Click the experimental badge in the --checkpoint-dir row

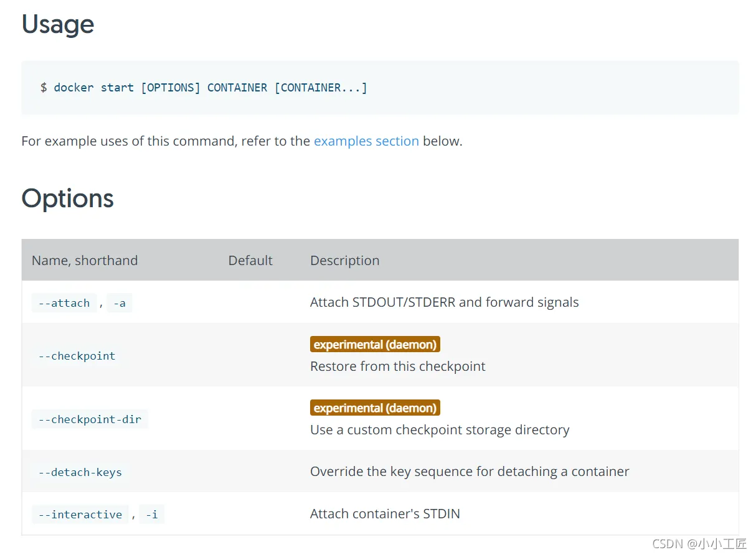click(x=375, y=408)
